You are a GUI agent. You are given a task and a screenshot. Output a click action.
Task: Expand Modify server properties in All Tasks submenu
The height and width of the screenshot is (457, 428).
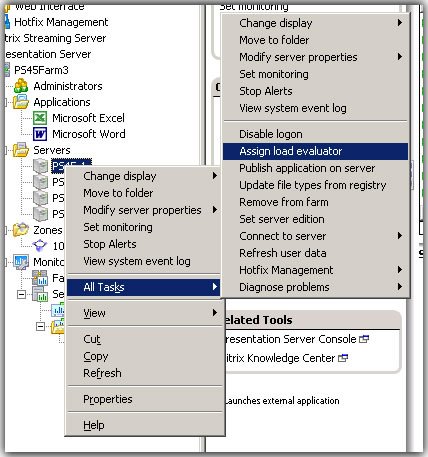(x=315, y=57)
